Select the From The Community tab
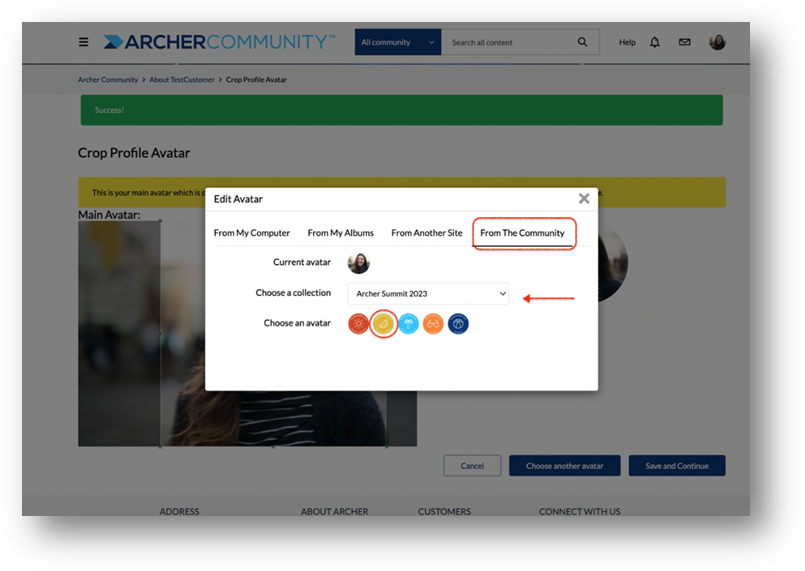Image resolution: width=805 pixels, height=571 pixels. tap(522, 233)
